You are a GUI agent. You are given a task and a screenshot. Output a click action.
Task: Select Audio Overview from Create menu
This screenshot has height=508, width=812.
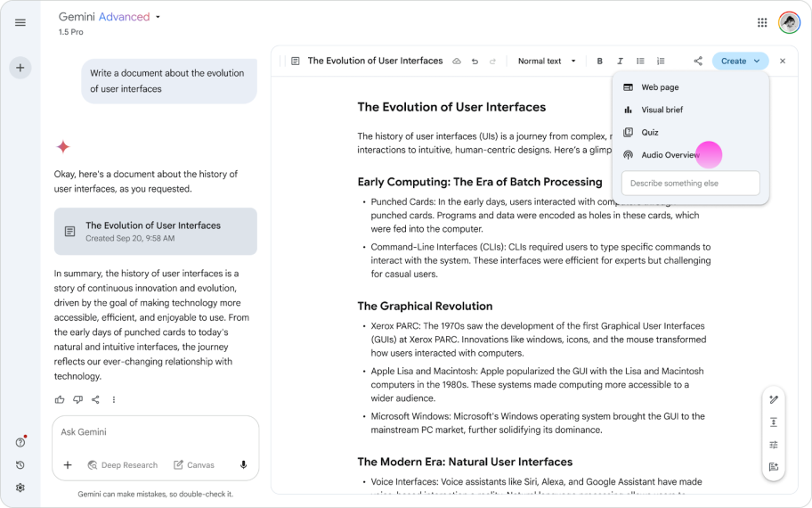[x=690, y=155]
